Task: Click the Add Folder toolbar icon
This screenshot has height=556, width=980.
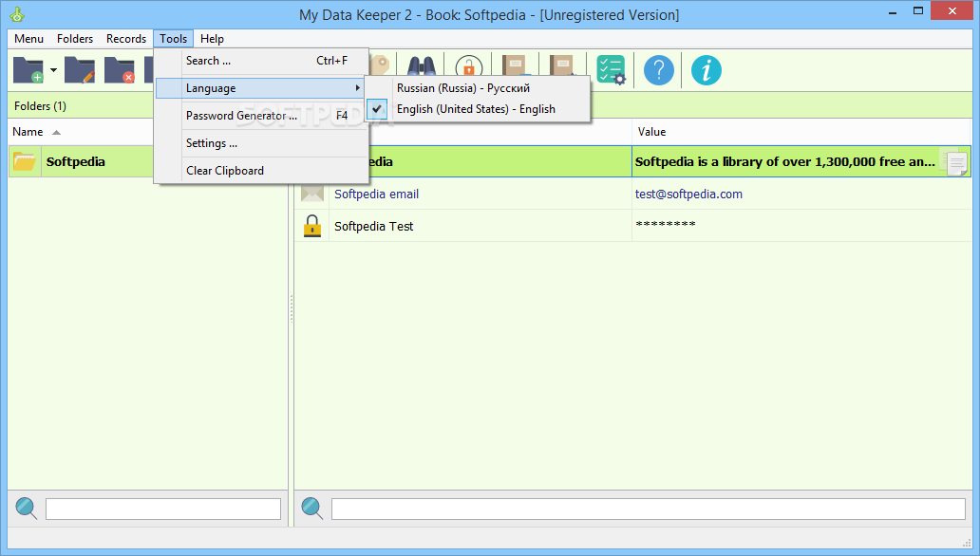Action: coord(28,70)
